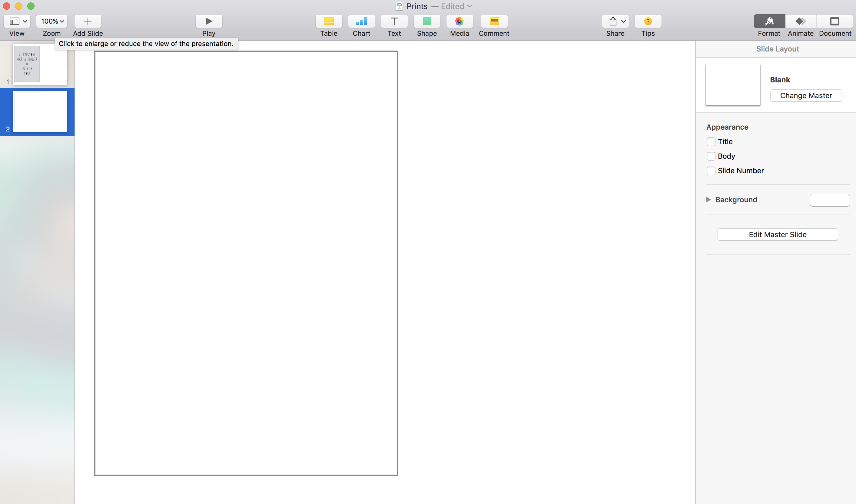Insert a Table from the toolbar
Image resolution: width=856 pixels, height=504 pixels.
pyautogui.click(x=329, y=21)
